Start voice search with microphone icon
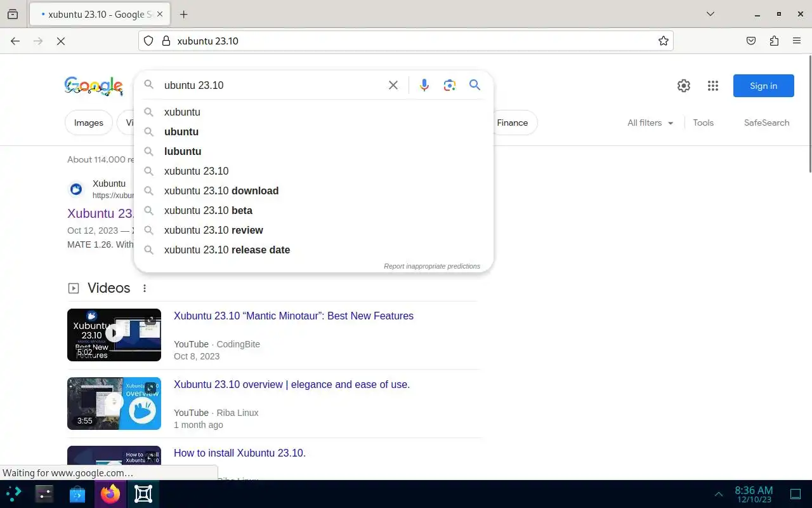 coord(424,85)
